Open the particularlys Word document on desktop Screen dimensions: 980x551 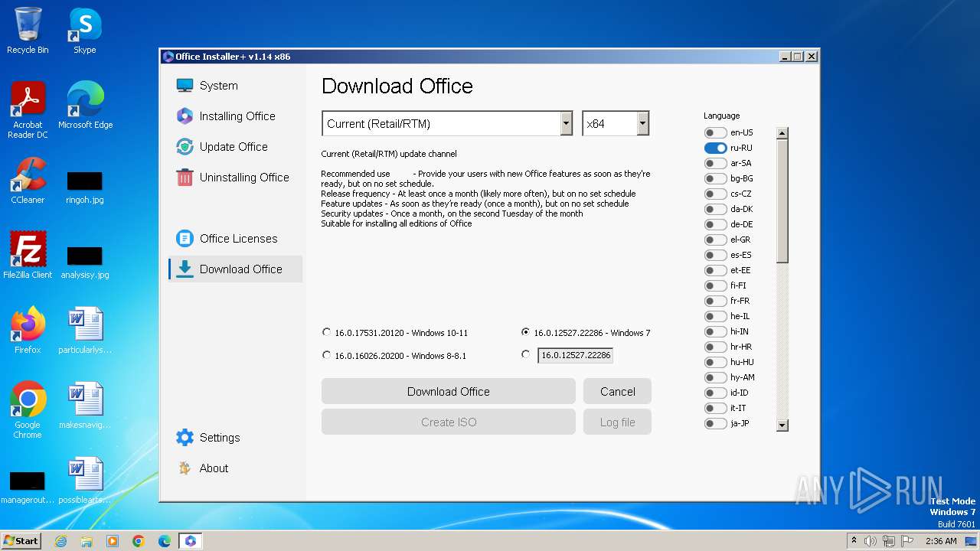85,330
